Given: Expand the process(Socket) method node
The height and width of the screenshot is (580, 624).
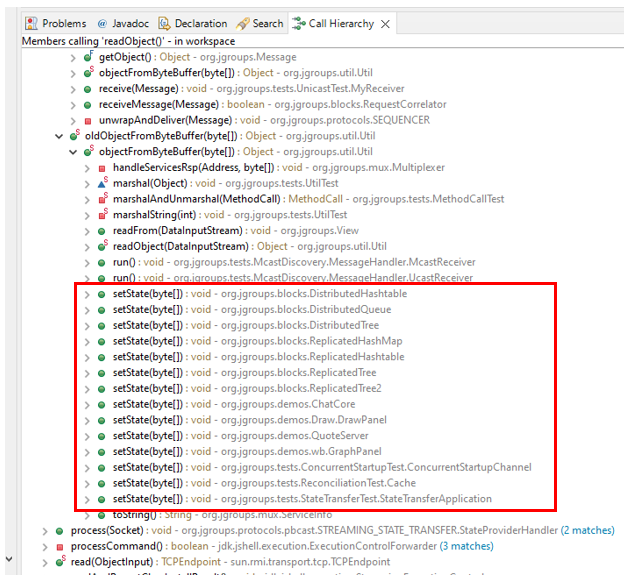Looking at the screenshot, I should [x=45, y=530].
